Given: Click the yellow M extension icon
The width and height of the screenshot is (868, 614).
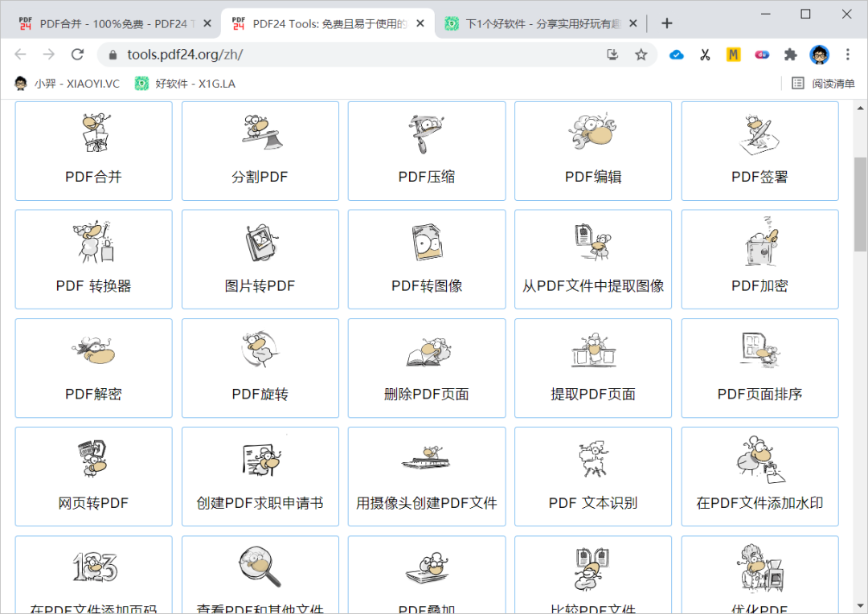Looking at the screenshot, I should (x=734, y=55).
